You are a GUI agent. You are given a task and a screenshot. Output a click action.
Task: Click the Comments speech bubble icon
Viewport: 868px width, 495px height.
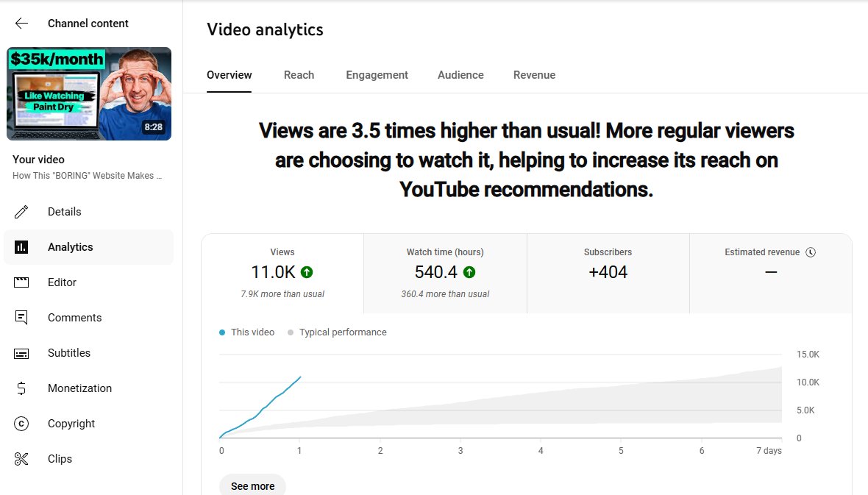21,317
